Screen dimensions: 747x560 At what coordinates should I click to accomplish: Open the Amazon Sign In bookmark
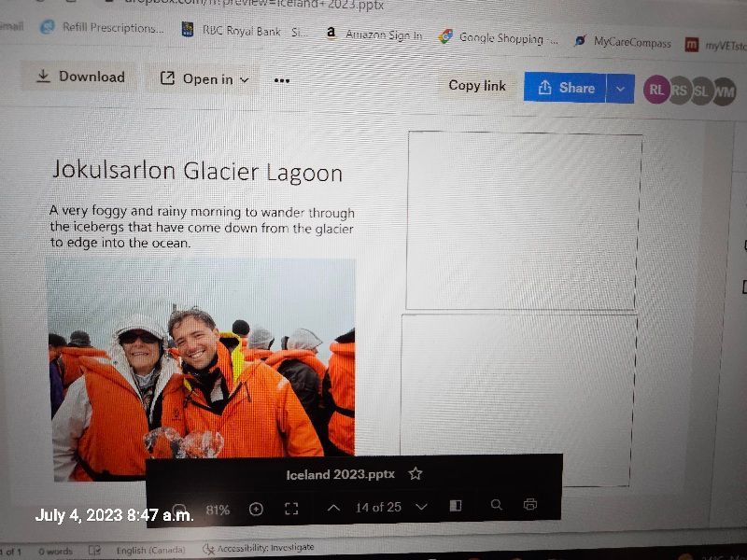tap(374, 35)
